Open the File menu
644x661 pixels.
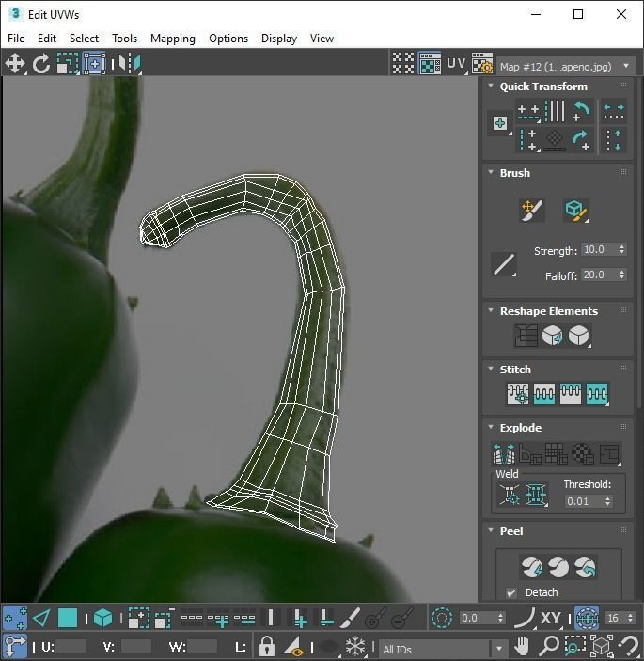click(16, 39)
